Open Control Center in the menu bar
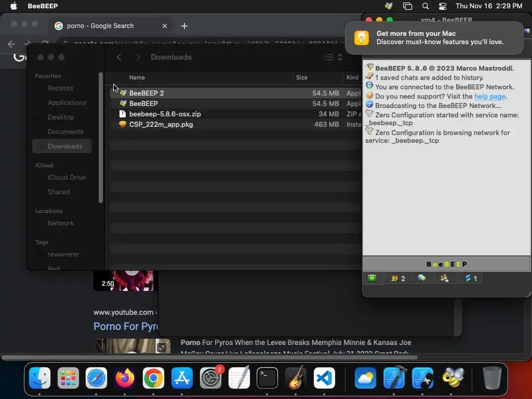Image resolution: width=532 pixels, height=399 pixels. pyautogui.click(x=443, y=6)
